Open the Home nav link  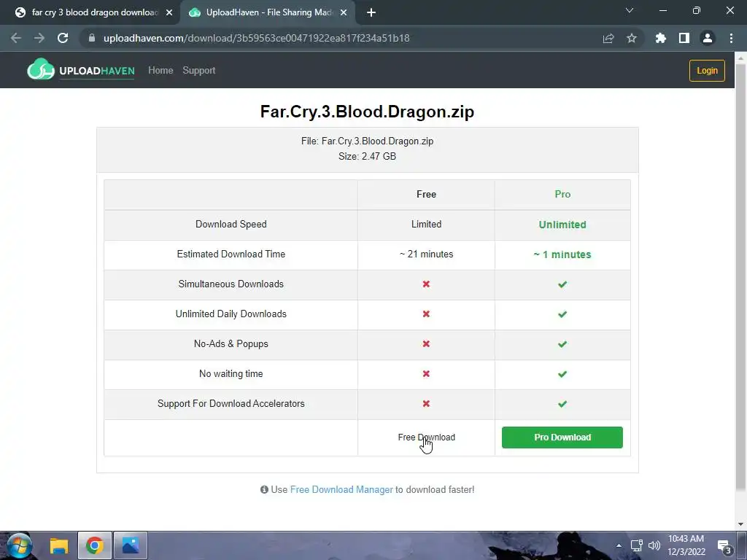(160, 71)
